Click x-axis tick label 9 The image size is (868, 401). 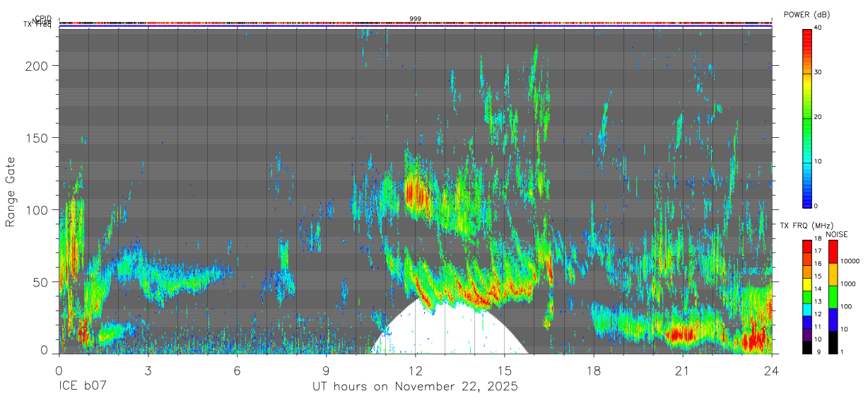326,370
